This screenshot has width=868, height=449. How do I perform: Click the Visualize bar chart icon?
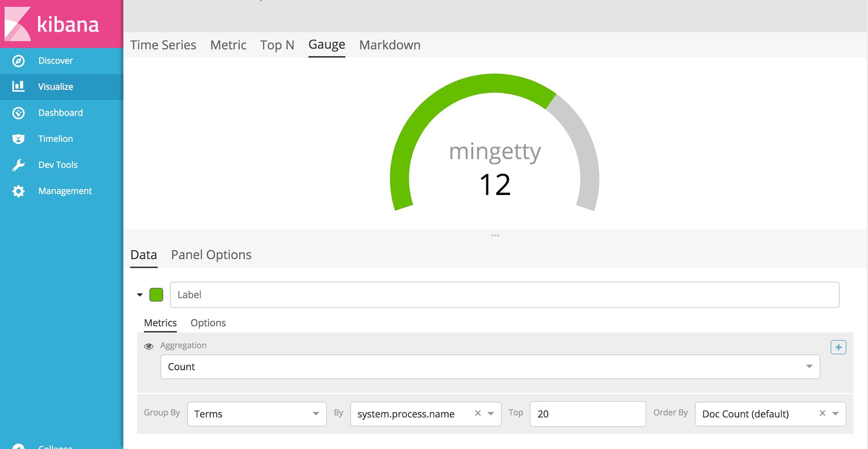click(x=18, y=86)
